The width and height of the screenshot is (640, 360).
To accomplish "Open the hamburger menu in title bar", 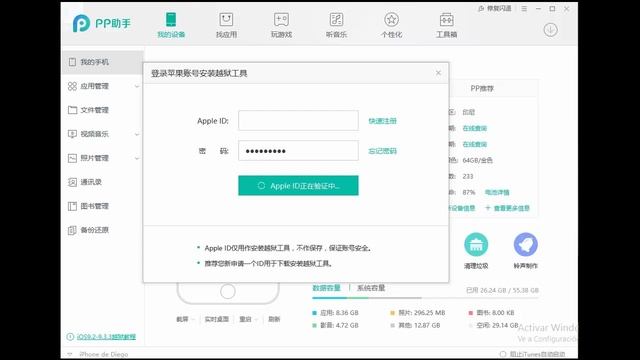I will (524, 8).
